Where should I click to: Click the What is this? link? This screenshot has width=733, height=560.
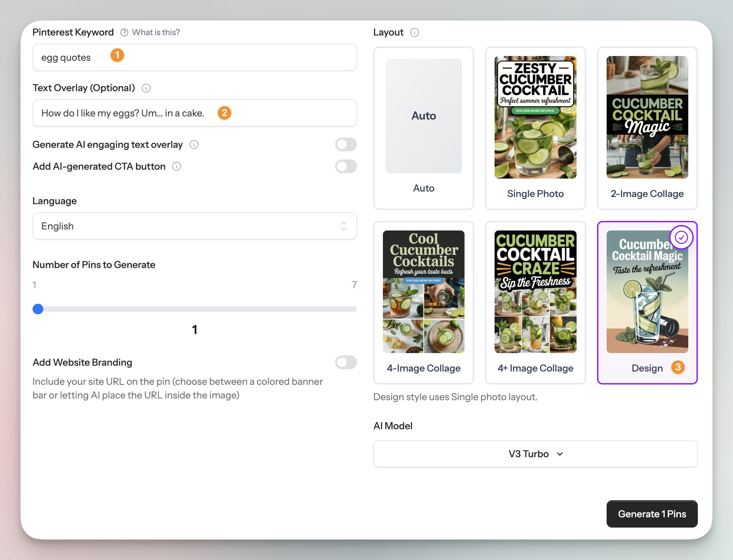156,32
